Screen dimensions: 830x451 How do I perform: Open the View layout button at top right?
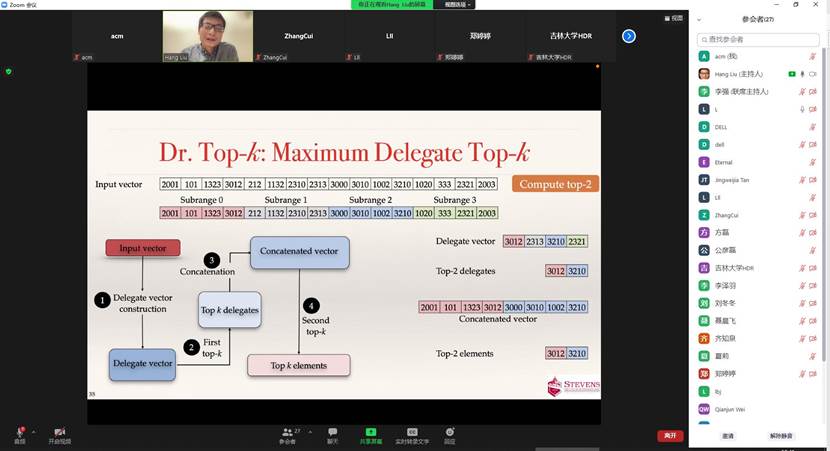[676, 18]
